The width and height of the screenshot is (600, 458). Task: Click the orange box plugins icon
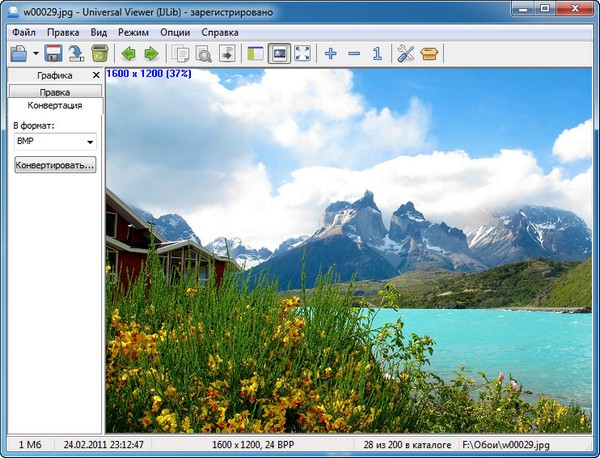pyautogui.click(x=429, y=54)
